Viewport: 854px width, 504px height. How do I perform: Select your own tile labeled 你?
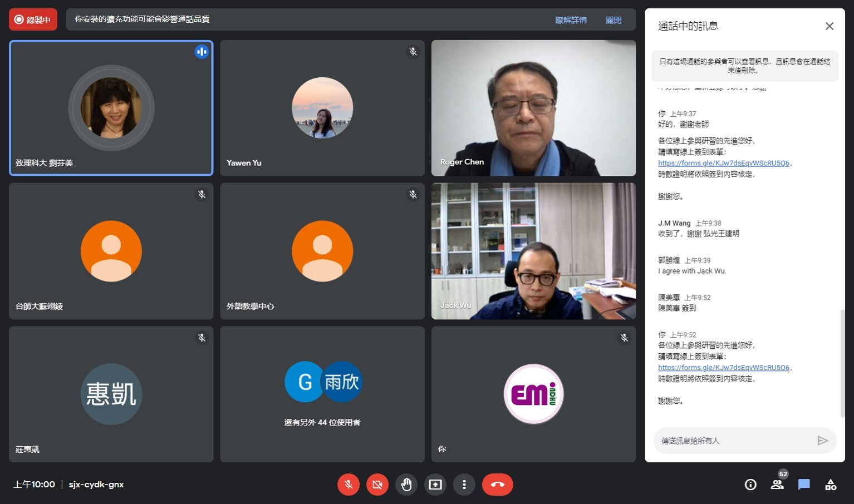[x=534, y=394]
